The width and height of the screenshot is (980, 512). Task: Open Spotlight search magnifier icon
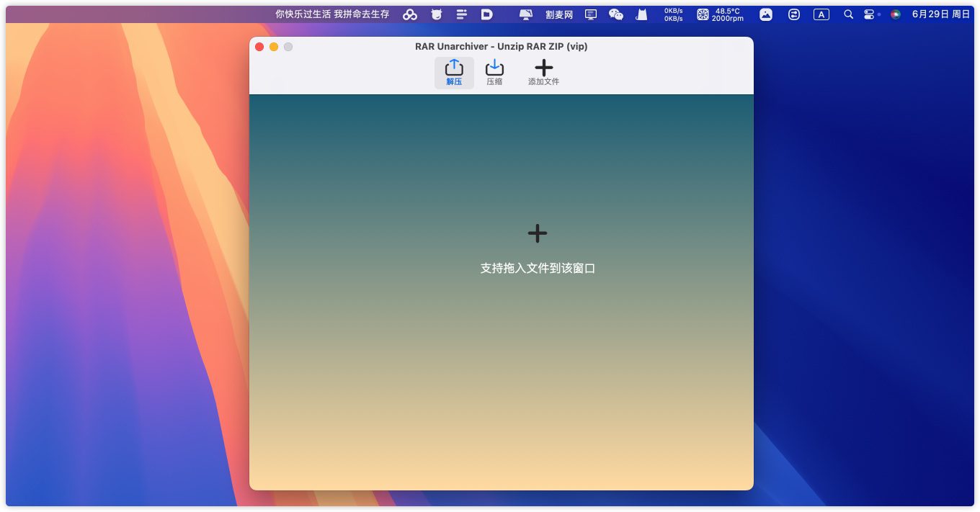pyautogui.click(x=849, y=14)
